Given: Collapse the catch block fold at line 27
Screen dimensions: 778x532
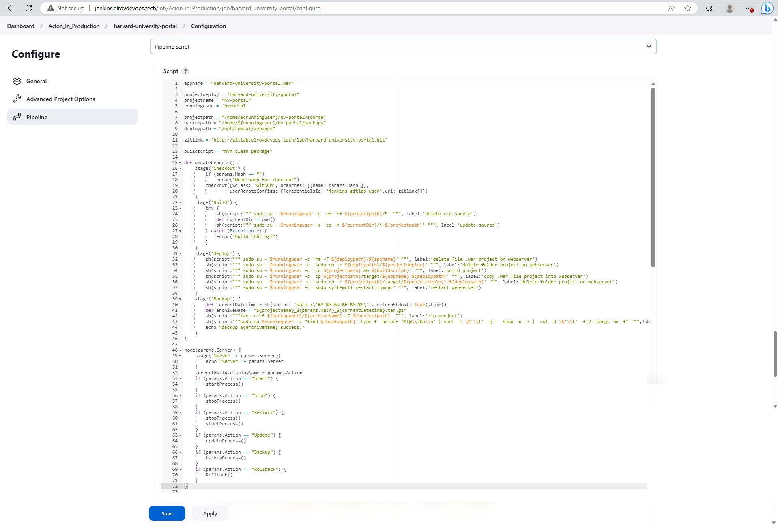Looking at the screenshot, I should [x=181, y=231].
